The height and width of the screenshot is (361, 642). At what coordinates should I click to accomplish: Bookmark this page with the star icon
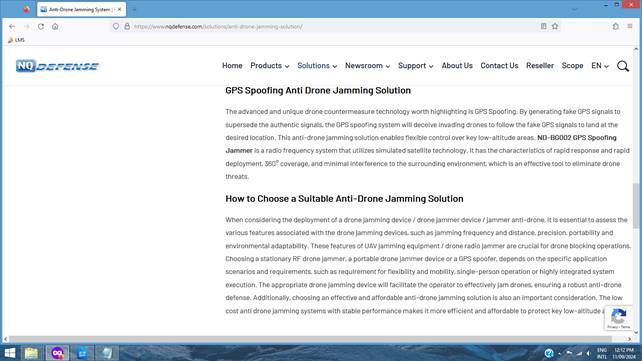click(555, 26)
